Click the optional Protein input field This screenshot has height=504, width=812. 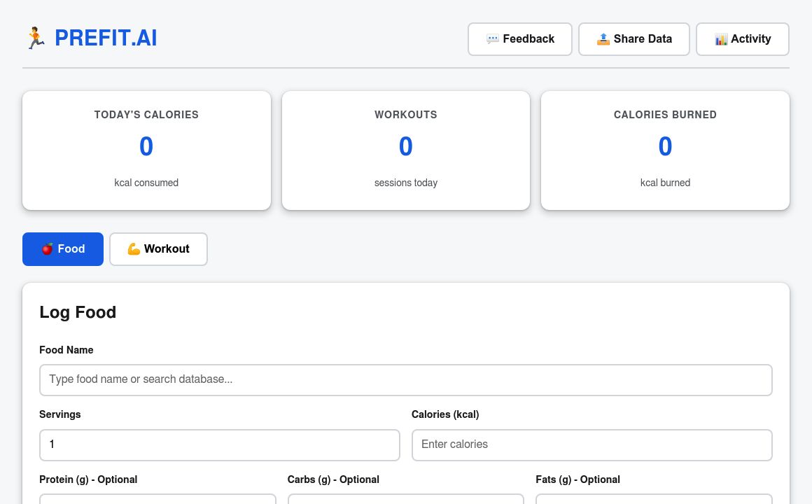coord(157,500)
